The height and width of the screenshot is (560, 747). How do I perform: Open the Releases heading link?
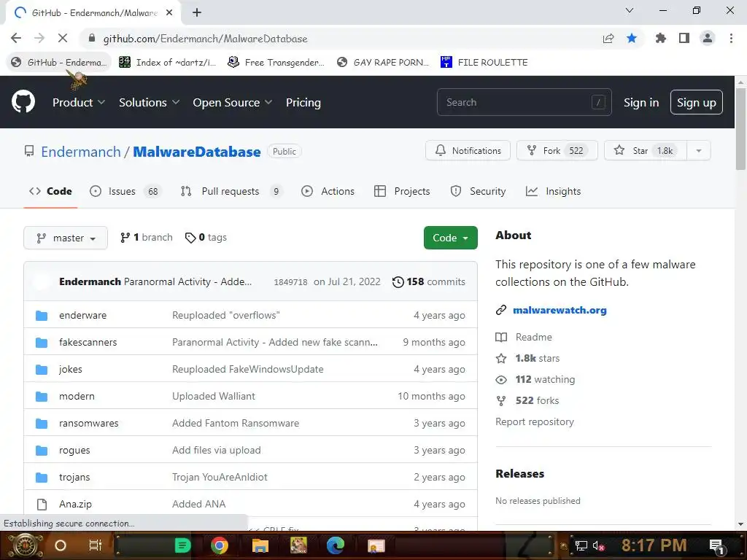519,474
